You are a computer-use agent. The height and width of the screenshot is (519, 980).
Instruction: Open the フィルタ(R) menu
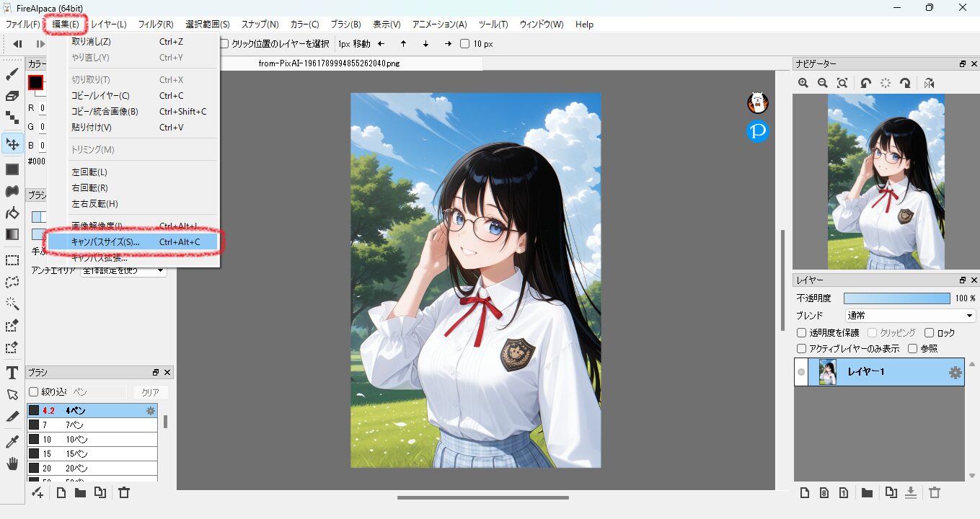point(156,25)
